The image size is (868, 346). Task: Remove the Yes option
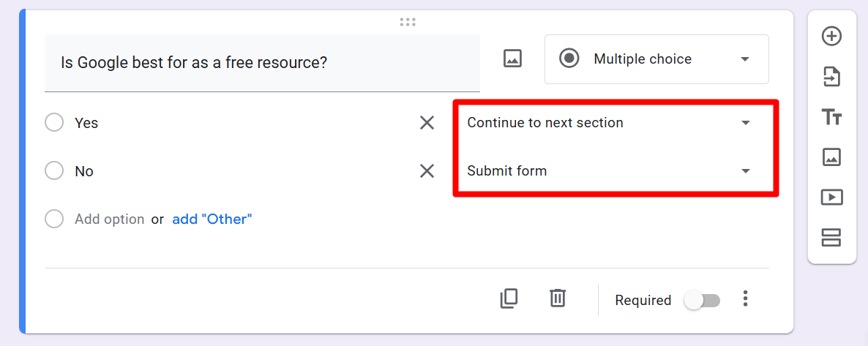tap(427, 123)
